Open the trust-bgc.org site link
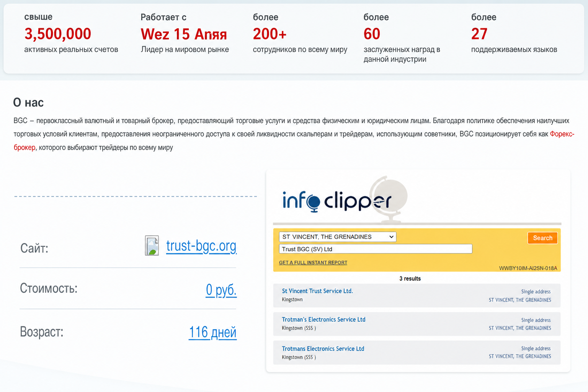Image resolution: width=588 pixels, height=392 pixels. 201,246
